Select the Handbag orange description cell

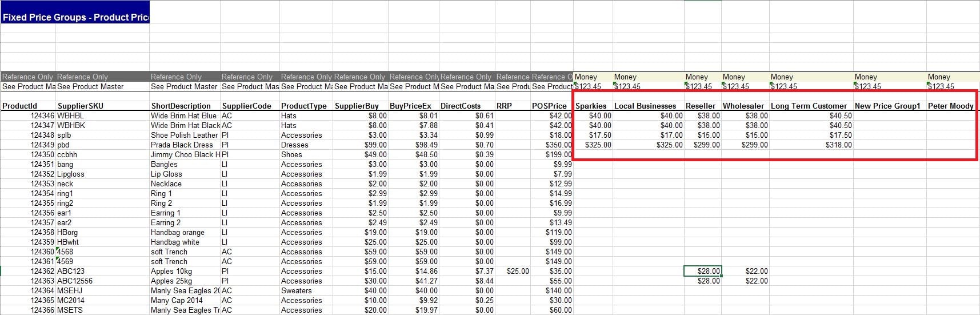185,232
